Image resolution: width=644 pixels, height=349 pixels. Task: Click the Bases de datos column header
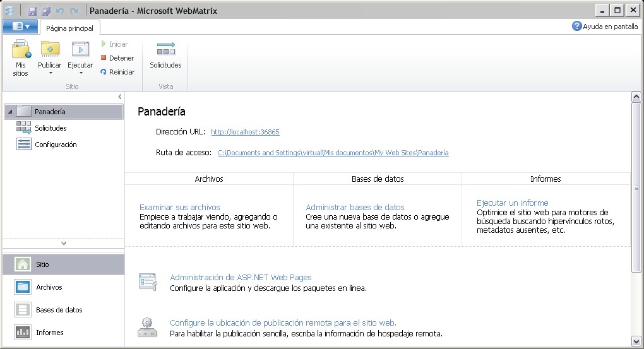(x=378, y=179)
